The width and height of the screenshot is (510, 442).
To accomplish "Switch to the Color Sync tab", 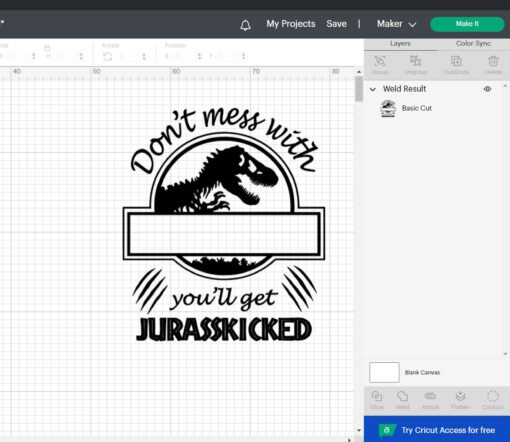I will coord(473,44).
